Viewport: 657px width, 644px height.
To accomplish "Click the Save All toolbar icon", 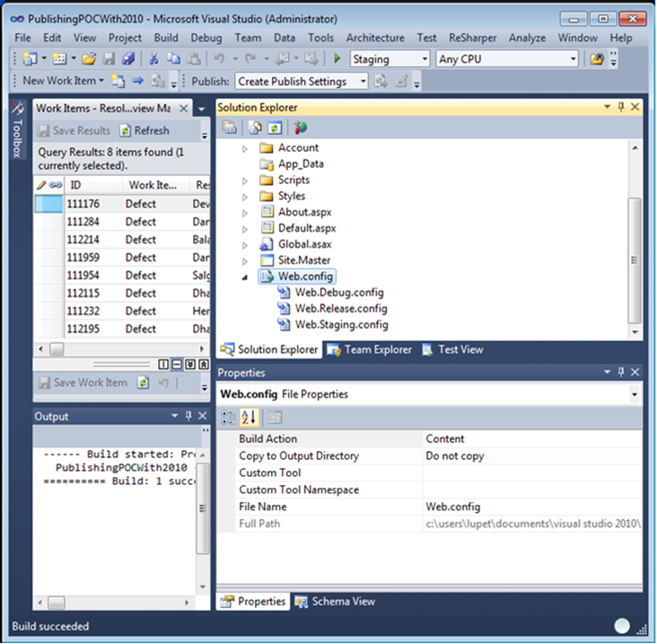I will tap(128, 58).
